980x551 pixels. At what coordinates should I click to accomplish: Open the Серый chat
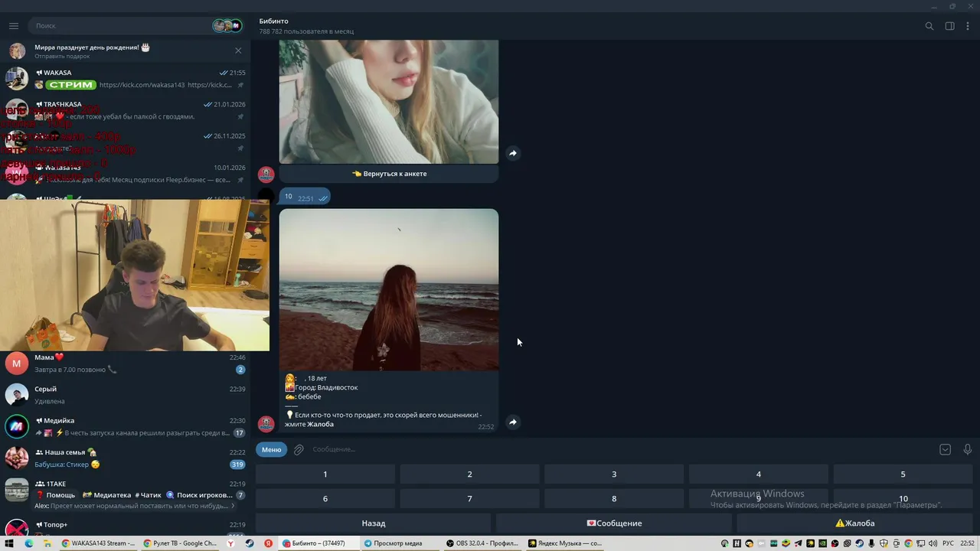tap(126, 395)
